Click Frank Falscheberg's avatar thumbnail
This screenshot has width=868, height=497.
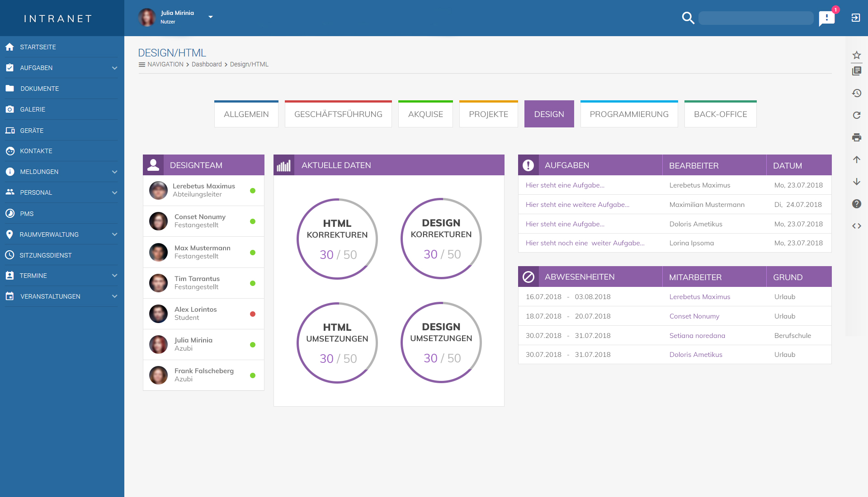pyautogui.click(x=158, y=375)
